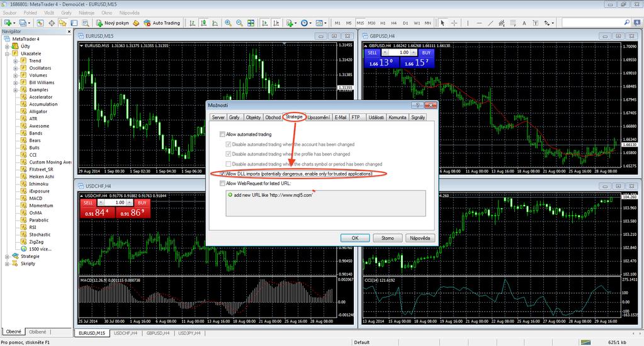The width and height of the screenshot is (644, 346).
Task: Toggle Disable automated trading when charts symbol changed
Action: (229, 164)
